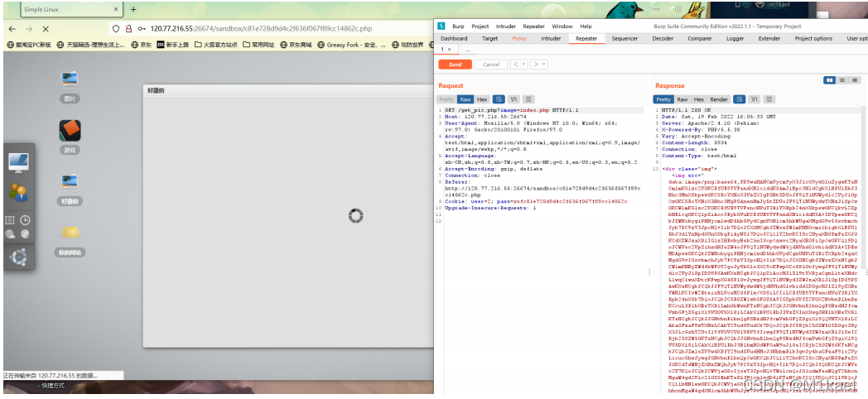868x399 pixels.
Task: Go to previous request with < button
Action: click(516, 65)
